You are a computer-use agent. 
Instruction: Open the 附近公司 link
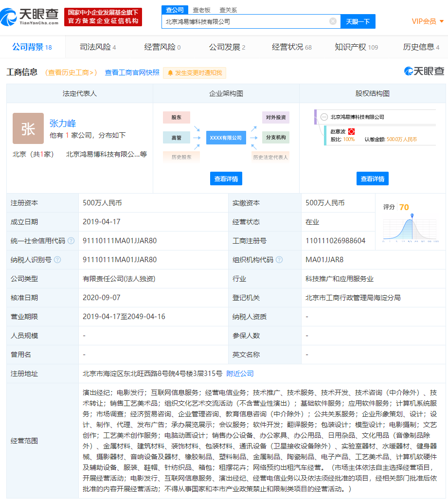[x=240, y=374]
